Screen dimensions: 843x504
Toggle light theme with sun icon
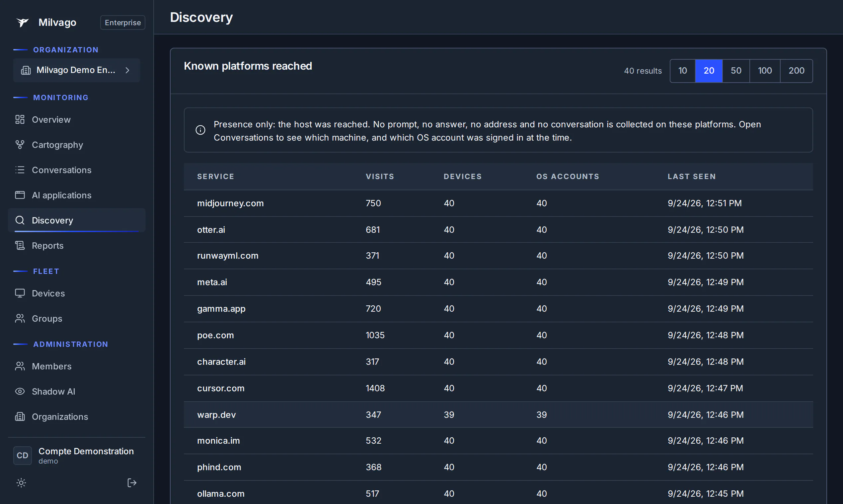click(21, 482)
